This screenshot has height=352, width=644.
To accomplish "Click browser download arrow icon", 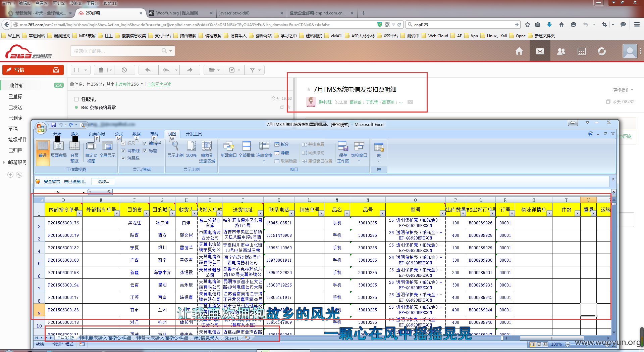I will [x=549, y=25].
